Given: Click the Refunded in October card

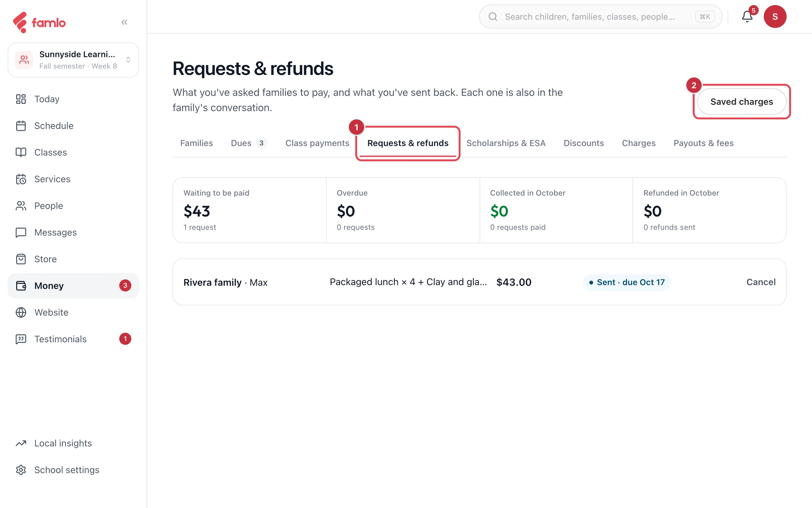Looking at the screenshot, I should [x=709, y=210].
